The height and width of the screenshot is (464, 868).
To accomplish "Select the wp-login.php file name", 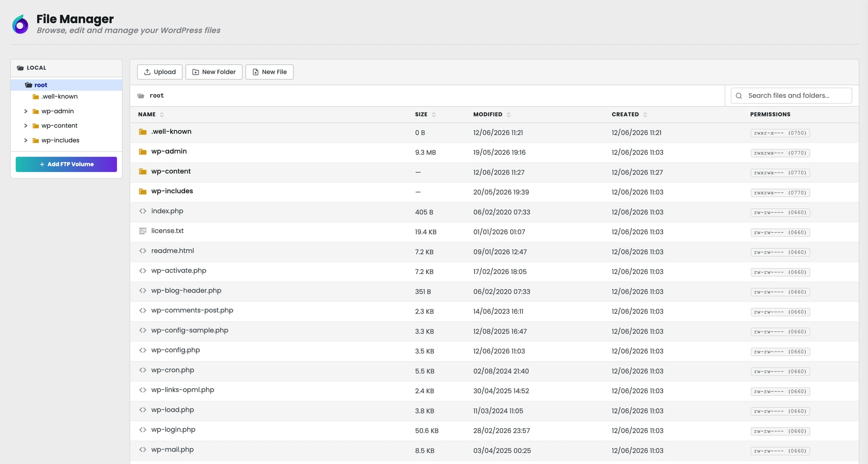I will tap(173, 429).
